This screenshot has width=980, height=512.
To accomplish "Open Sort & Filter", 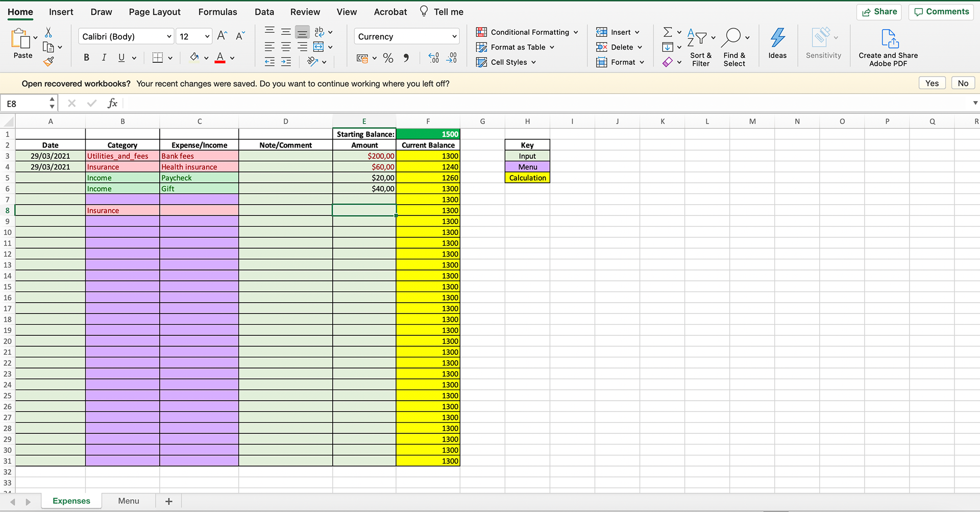I will [701, 46].
